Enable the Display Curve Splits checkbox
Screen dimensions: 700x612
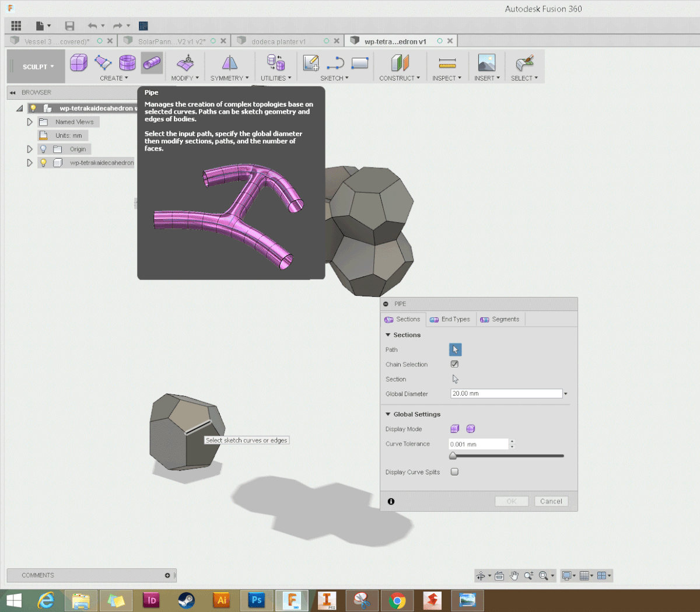(454, 472)
